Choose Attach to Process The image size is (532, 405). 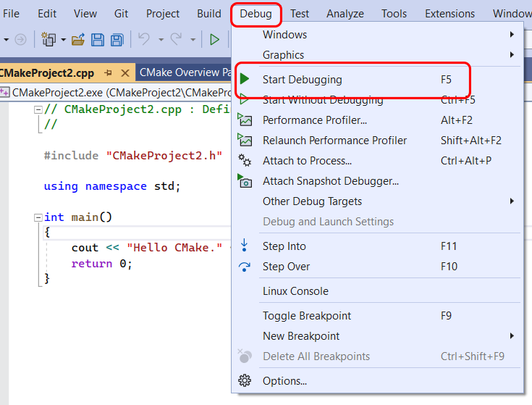[x=307, y=161]
